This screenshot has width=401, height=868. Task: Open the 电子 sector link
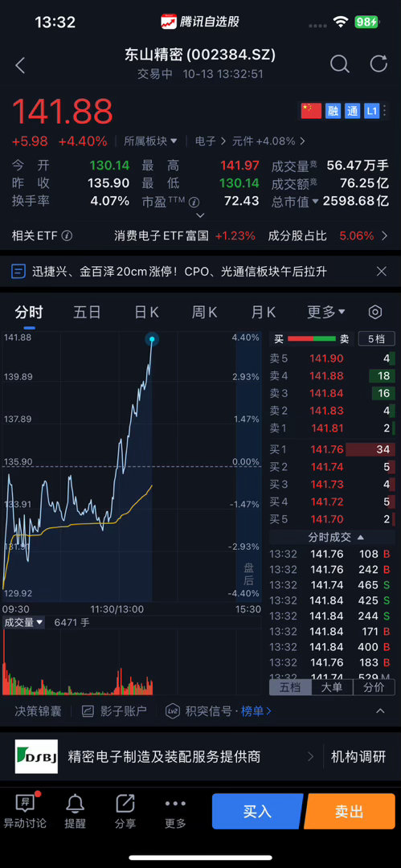210,141
